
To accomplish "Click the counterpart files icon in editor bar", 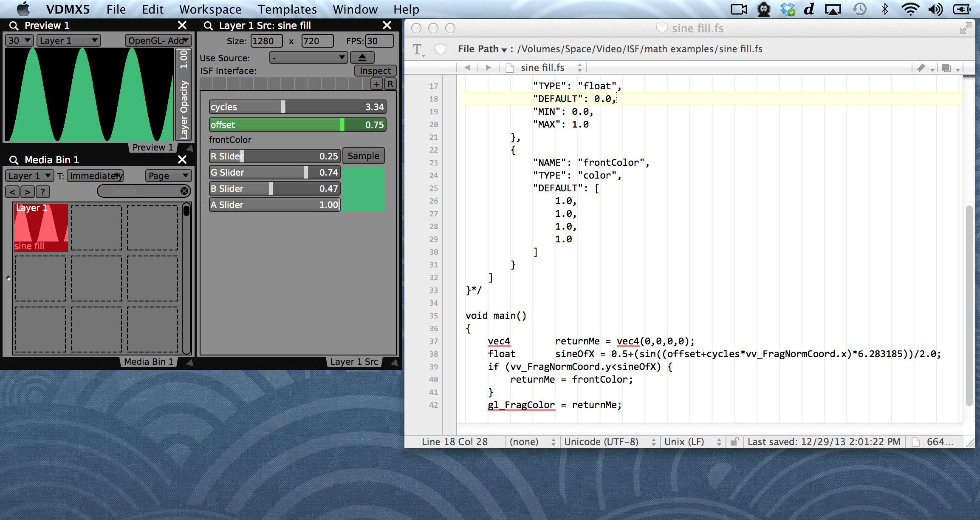I will [946, 68].
